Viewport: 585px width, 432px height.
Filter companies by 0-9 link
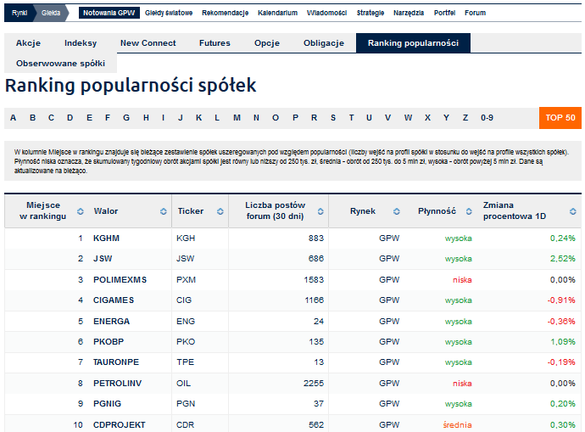(x=487, y=118)
